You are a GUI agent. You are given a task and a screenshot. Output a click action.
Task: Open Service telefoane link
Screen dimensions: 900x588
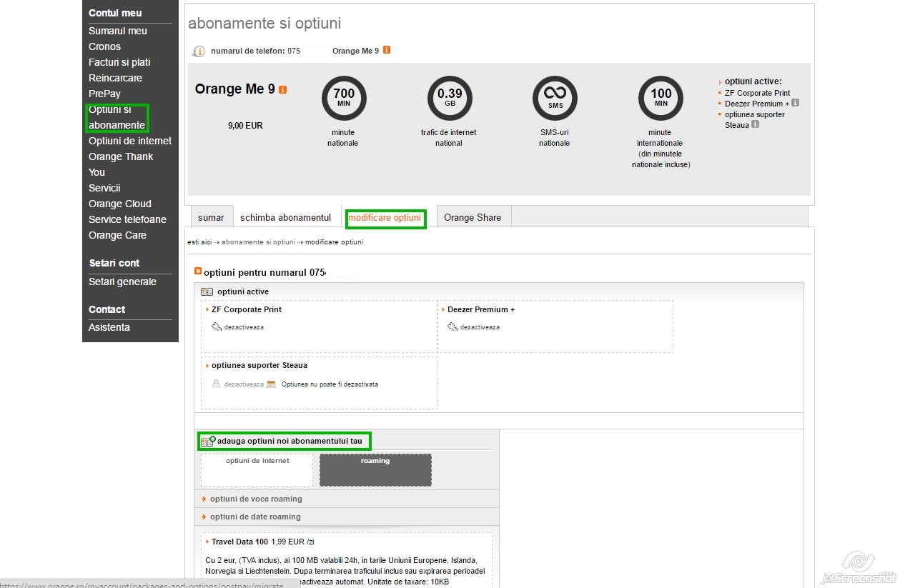[x=127, y=219]
